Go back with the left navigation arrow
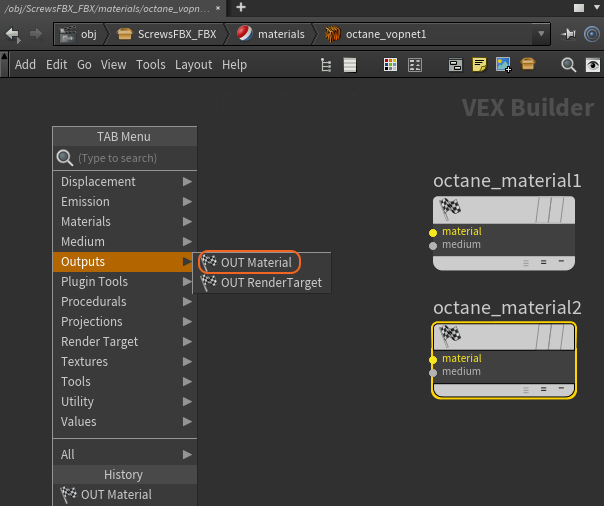This screenshot has width=604, height=506. [13, 34]
